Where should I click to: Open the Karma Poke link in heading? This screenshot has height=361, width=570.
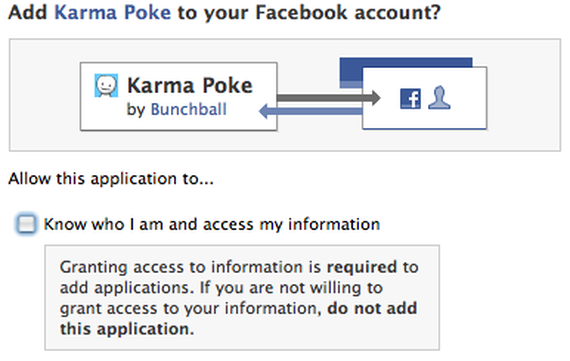[x=113, y=12]
